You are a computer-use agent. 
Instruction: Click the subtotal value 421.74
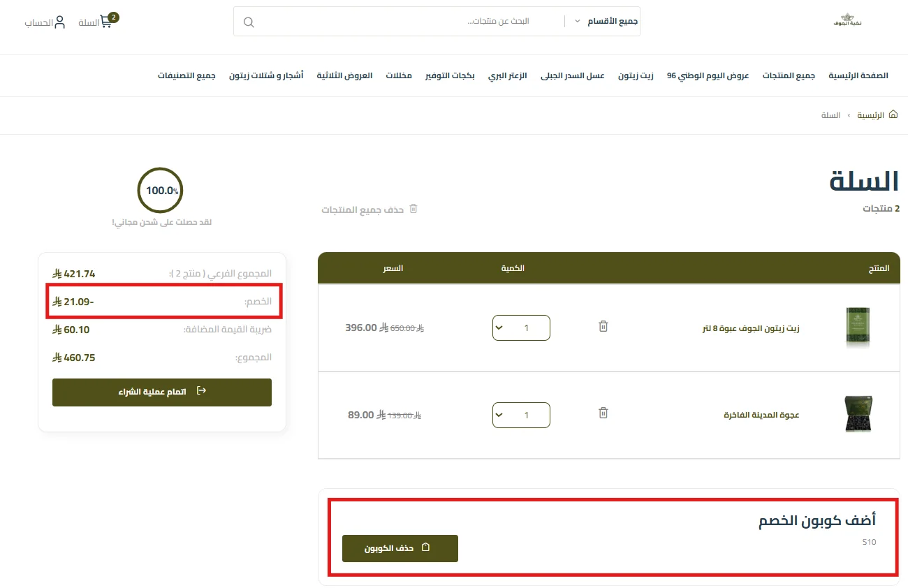tap(74, 274)
